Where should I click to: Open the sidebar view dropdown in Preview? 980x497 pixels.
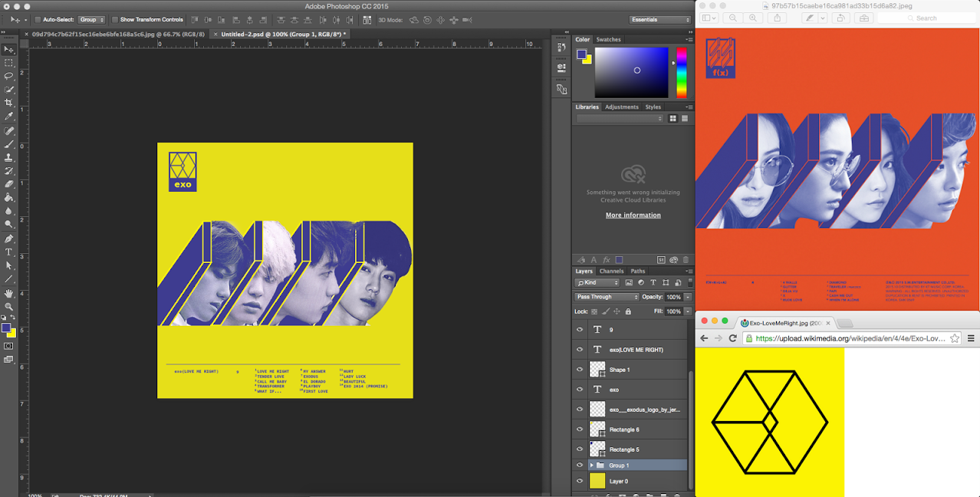click(x=709, y=18)
